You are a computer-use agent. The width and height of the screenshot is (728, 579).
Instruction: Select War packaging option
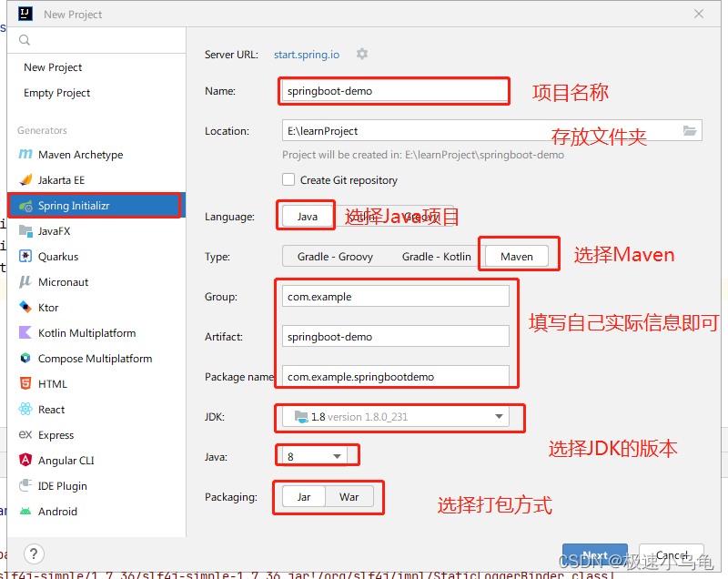(349, 497)
